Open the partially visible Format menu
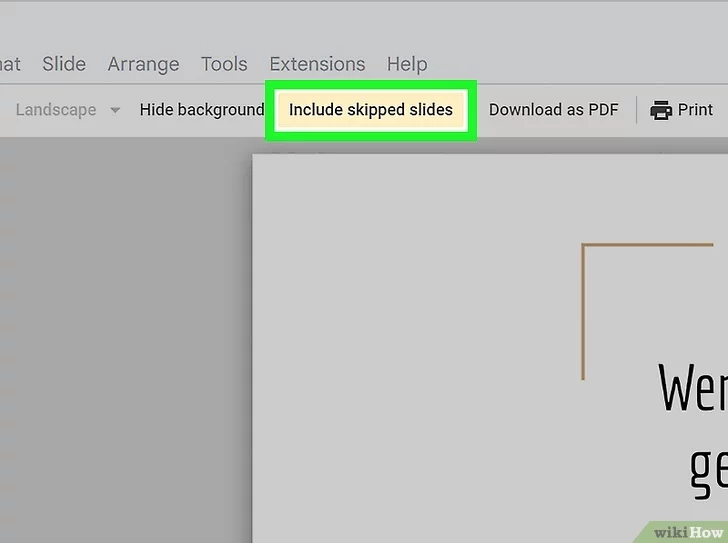 coord(9,64)
